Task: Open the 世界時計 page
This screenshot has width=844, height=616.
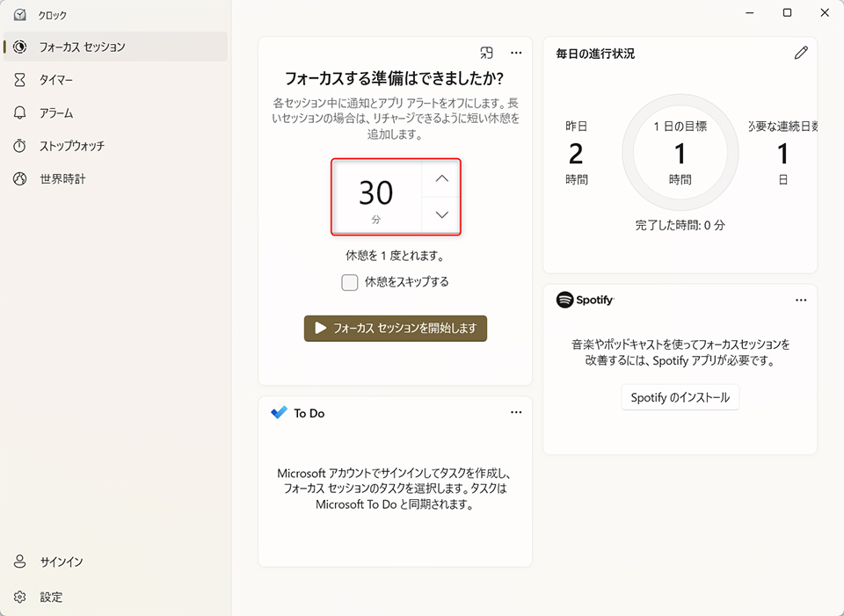Action: click(x=115, y=178)
